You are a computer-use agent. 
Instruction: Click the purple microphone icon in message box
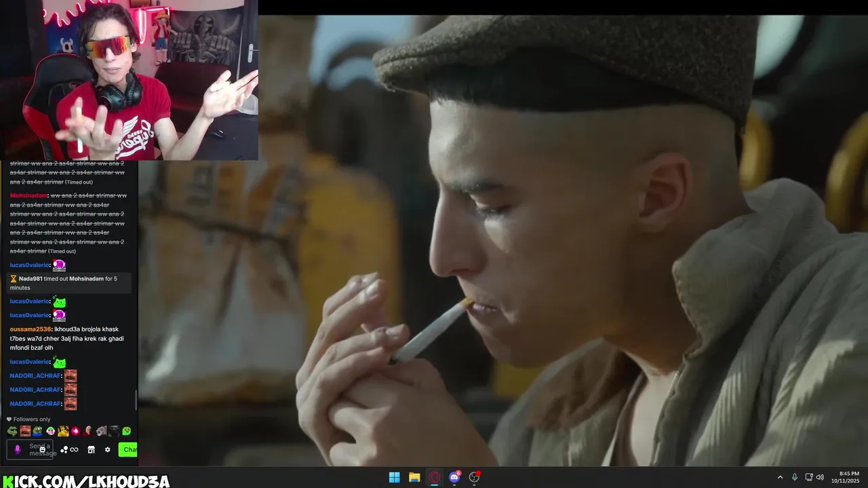pos(18,449)
